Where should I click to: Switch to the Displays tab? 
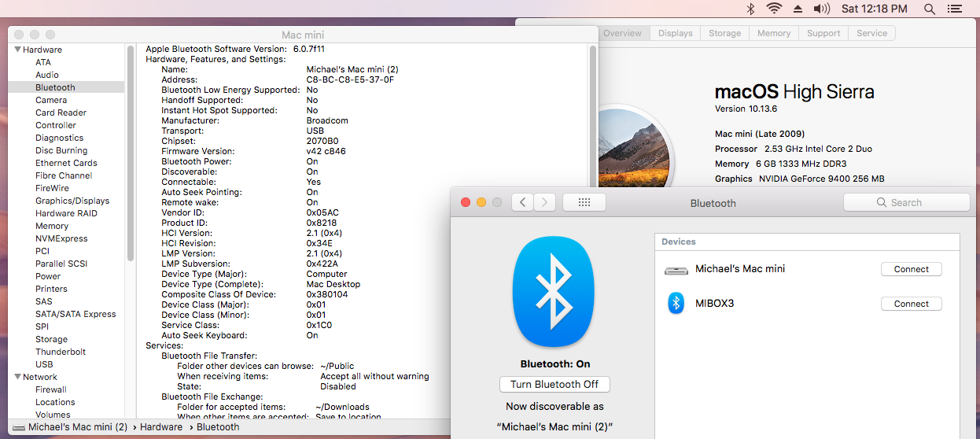(676, 33)
